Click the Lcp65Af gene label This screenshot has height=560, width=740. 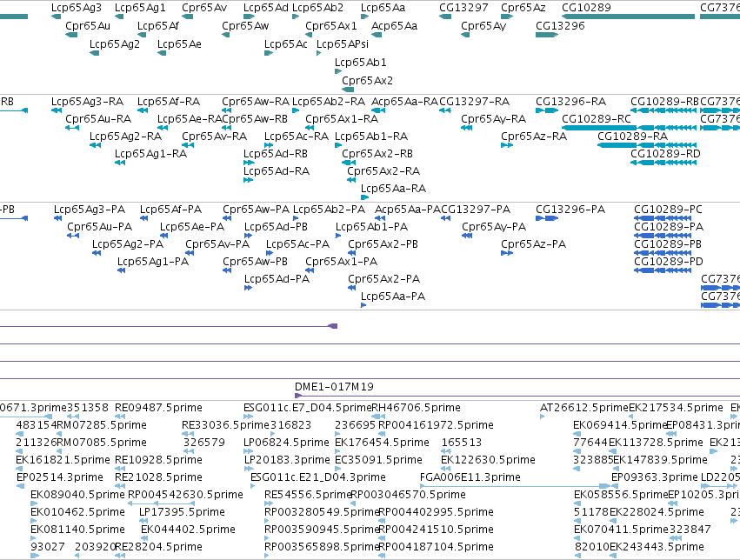click(158, 25)
